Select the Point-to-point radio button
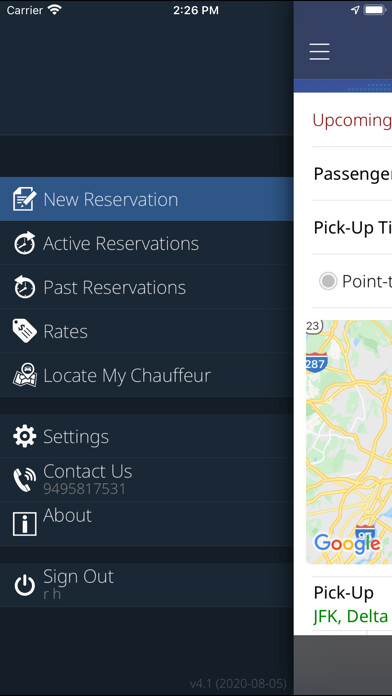Screen dimensions: 392x696 tap(328, 281)
